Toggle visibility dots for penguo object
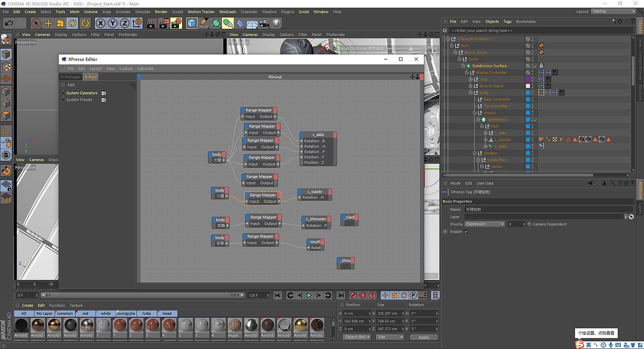644x349 pixels. (533, 153)
